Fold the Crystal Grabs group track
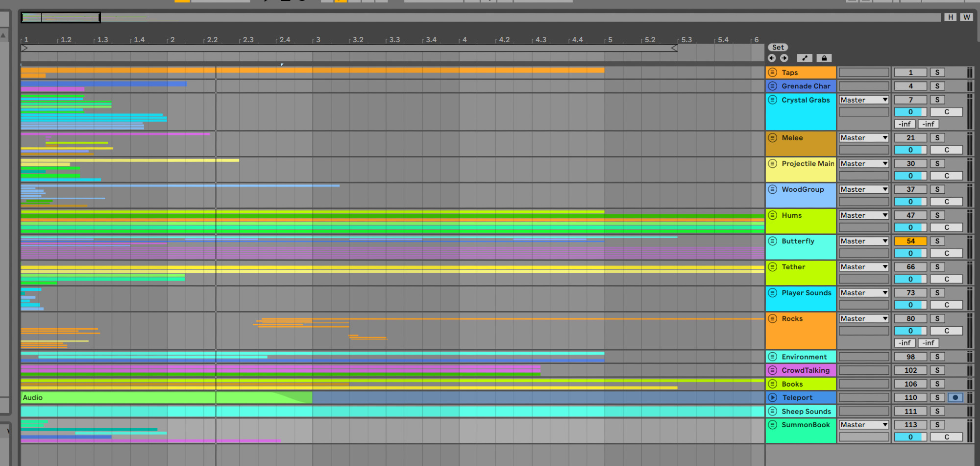 pos(773,100)
